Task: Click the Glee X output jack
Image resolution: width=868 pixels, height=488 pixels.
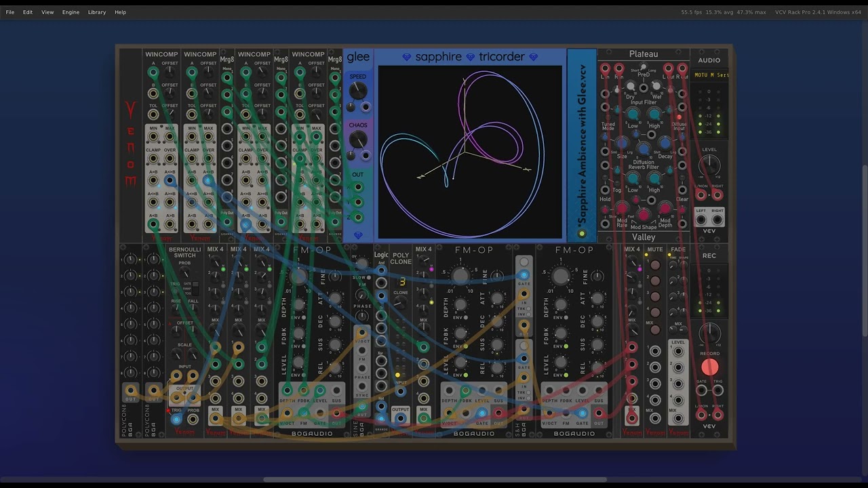Action: [x=358, y=188]
